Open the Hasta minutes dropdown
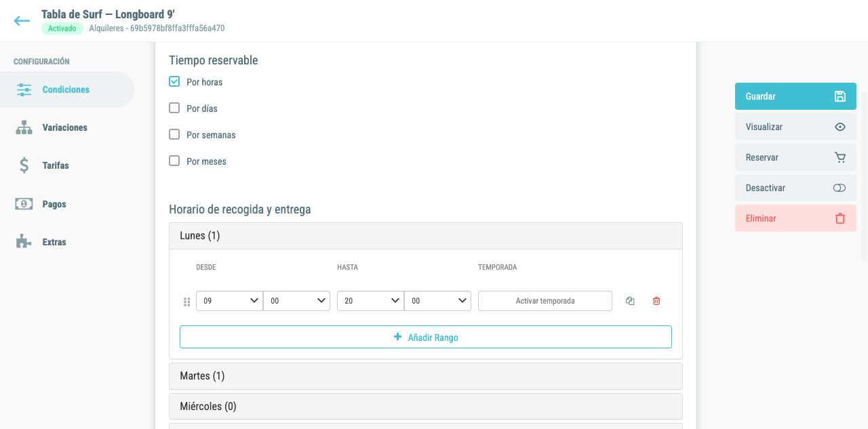The width and height of the screenshot is (868, 429). pos(437,301)
